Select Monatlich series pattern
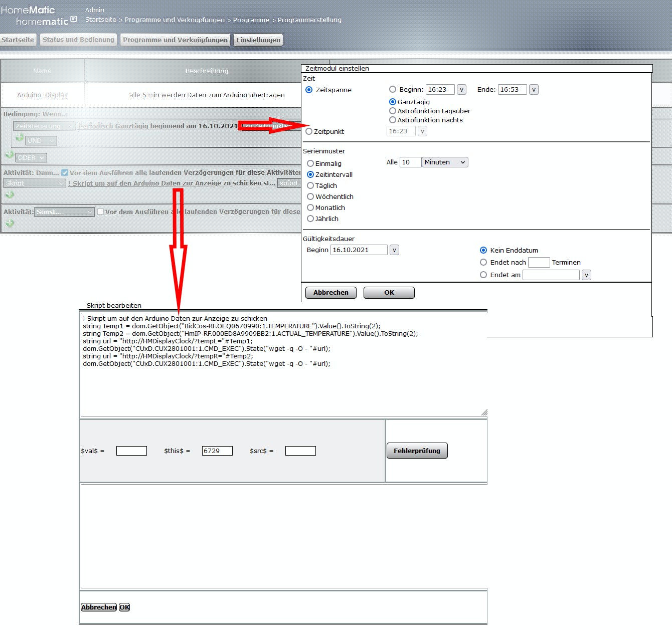672x630 pixels. click(310, 207)
